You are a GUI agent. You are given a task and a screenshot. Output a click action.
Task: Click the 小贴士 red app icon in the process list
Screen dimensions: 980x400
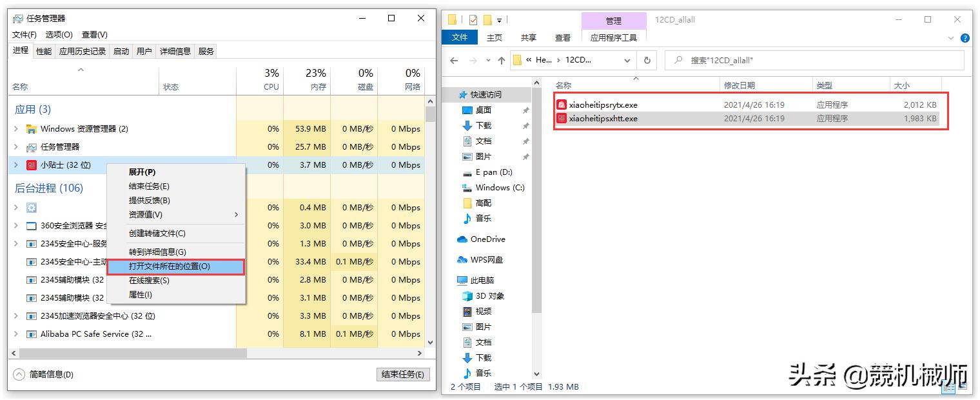[31, 165]
